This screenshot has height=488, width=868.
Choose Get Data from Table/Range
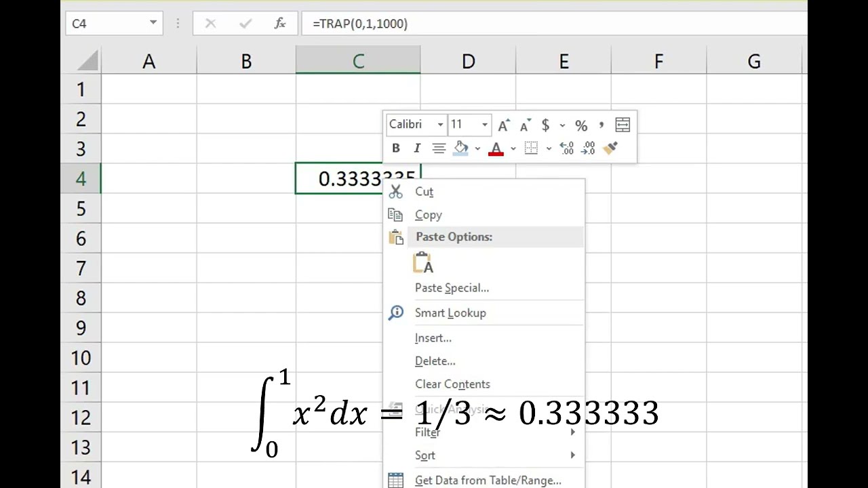pos(484,479)
